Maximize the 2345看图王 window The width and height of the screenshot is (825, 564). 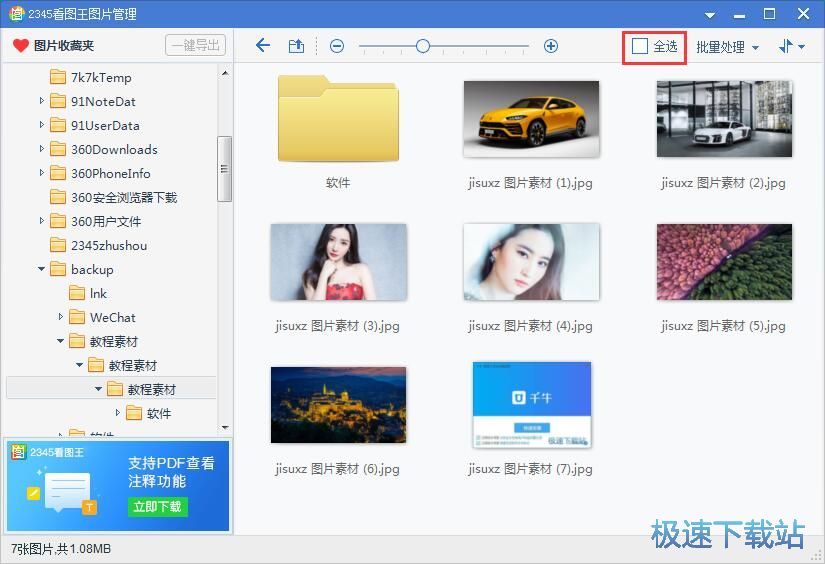(769, 14)
